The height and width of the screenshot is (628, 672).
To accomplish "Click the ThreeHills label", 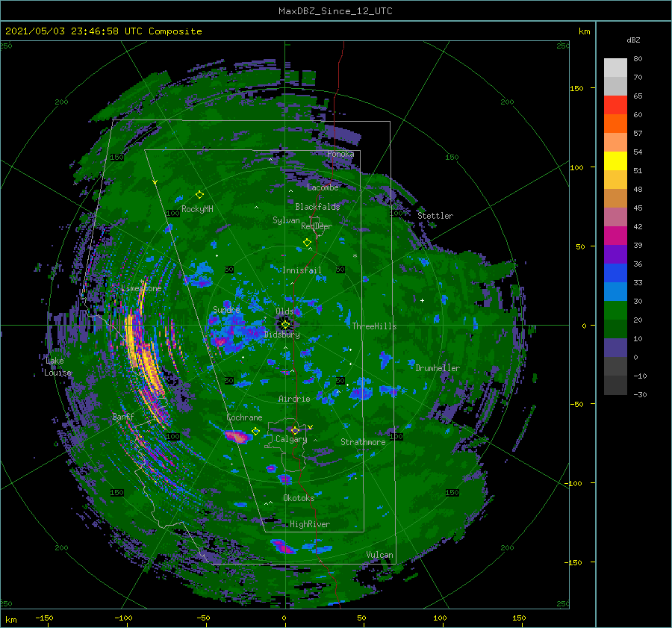I will 375,326.
